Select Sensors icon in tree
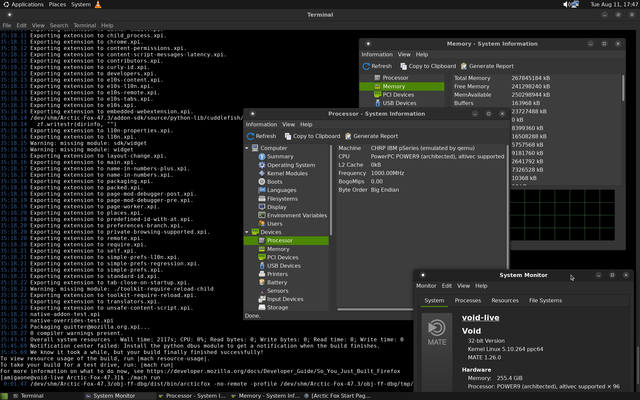 tap(262, 291)
